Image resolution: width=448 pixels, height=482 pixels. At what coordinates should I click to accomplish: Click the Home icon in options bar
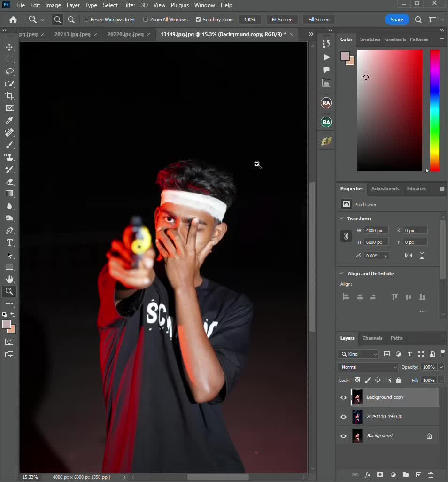point(13,20)
